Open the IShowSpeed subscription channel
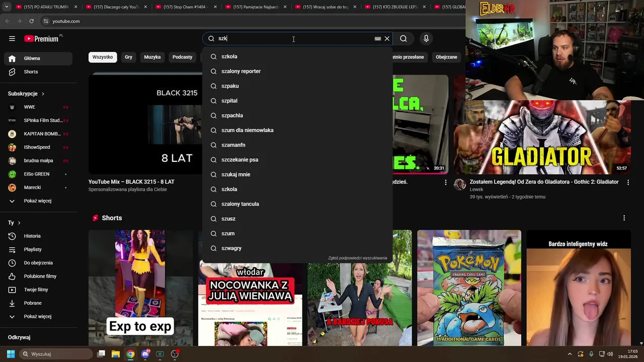Image resolution: width=644 pixels, height=362 pixels. [x=38, y=147]
